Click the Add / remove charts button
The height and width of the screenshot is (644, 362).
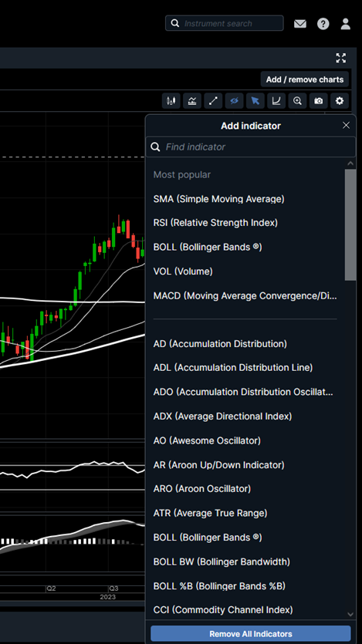point(304,79)
